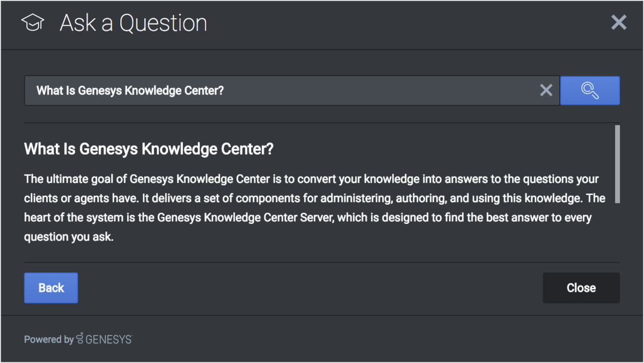Focus the question search input field
Viewport: 644px width, 363px height.
(292, 90)
